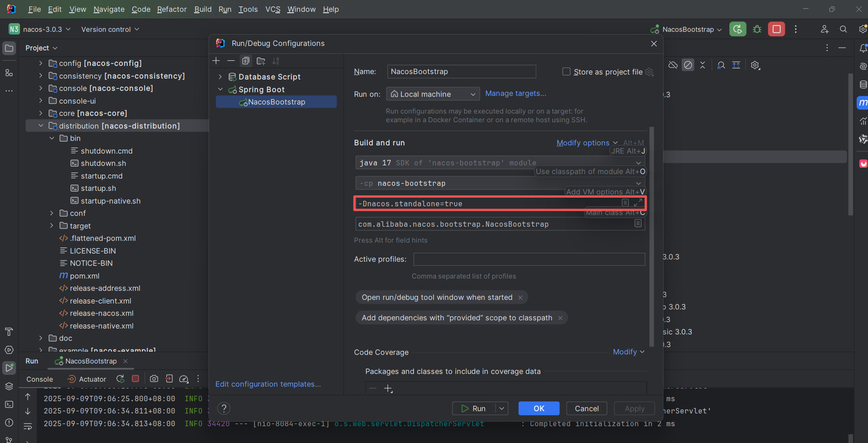This screenshot has height=443, width=868.
Task: Take a thread dump camera icon
Action: [x=154, y=379]
